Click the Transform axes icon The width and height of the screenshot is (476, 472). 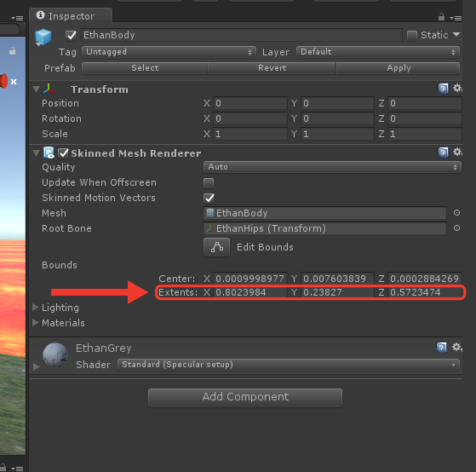tap(49, 89)
